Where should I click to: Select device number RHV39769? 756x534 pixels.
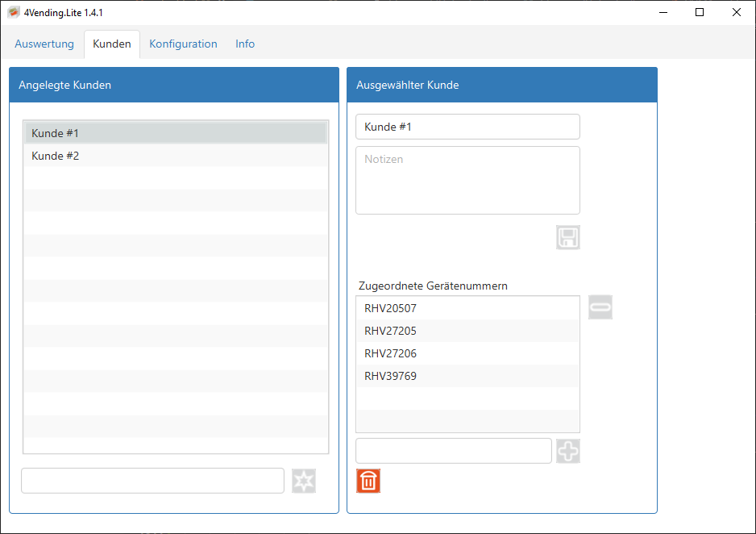467,376
